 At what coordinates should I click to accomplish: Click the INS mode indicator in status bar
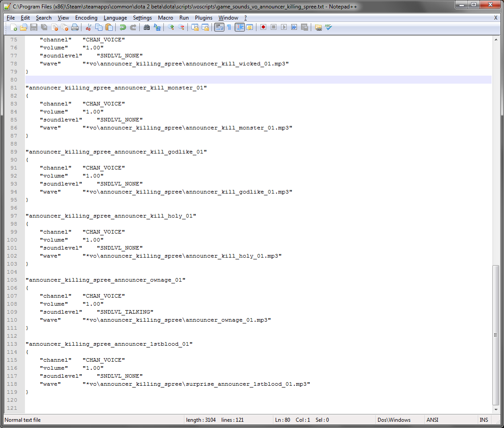coord(484,420)
